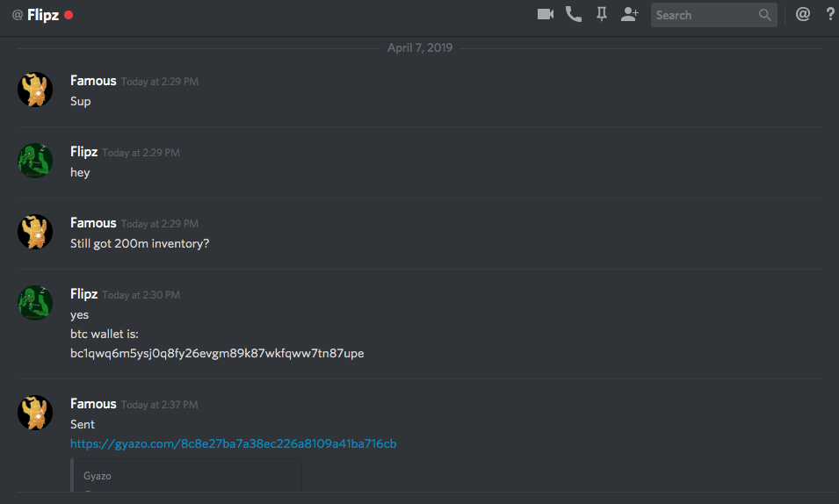Start a video call with Flipz
Image resolution: width=839 pixels, height=504 pixels.
tap(546, 14)
